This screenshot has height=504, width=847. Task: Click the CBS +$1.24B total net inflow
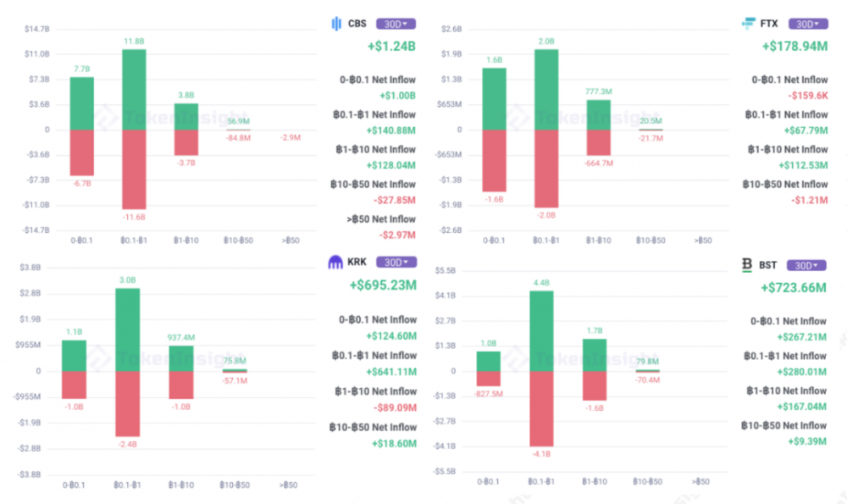[391, 47]
